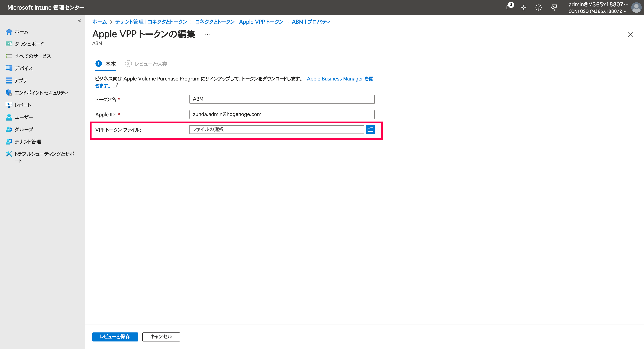The width and height of the screenshot is (644, 349).
Task: Click the トラブルシューティング tools icon
Action: coord(9,154)
